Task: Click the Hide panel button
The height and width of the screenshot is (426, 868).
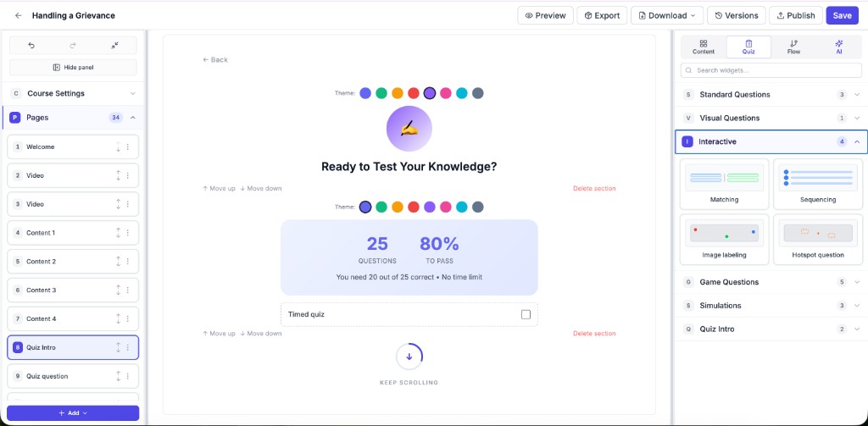Action: pos(73,68)
